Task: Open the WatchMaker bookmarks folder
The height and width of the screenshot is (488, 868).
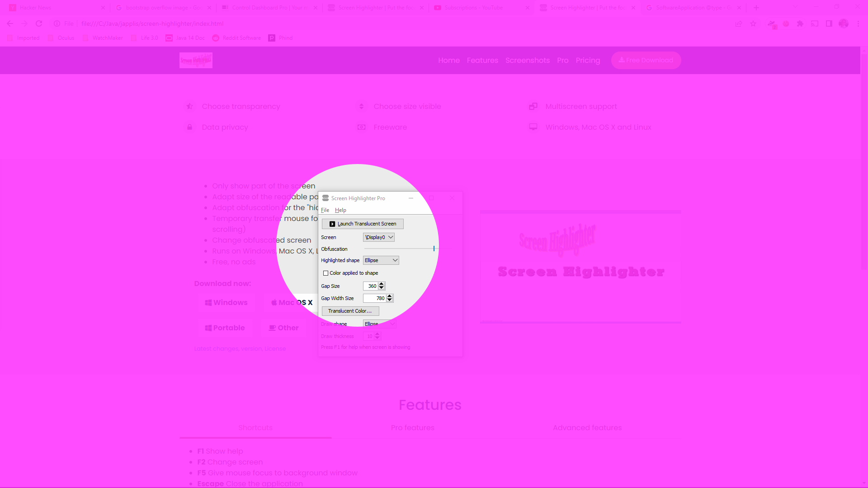Action: pos(103,38)
